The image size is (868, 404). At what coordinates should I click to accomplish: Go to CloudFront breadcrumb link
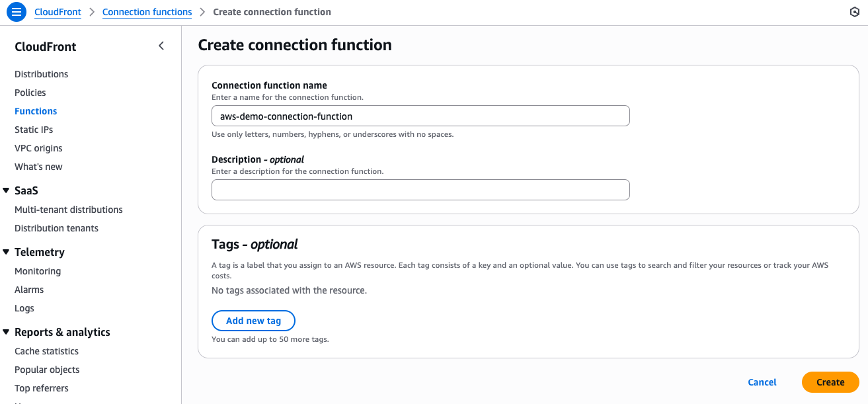tap(58, 12)
